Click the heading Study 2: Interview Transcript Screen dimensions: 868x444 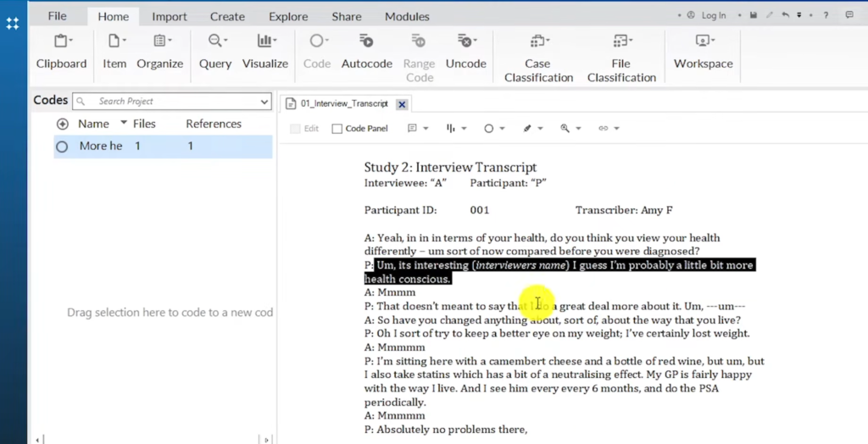(x=450, y=167)
